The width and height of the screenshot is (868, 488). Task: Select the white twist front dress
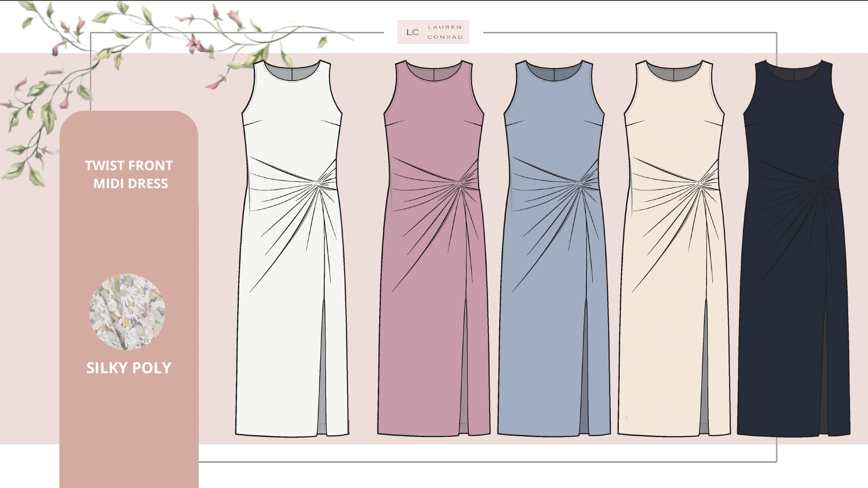pyautogui.click(x=291, y=248)
